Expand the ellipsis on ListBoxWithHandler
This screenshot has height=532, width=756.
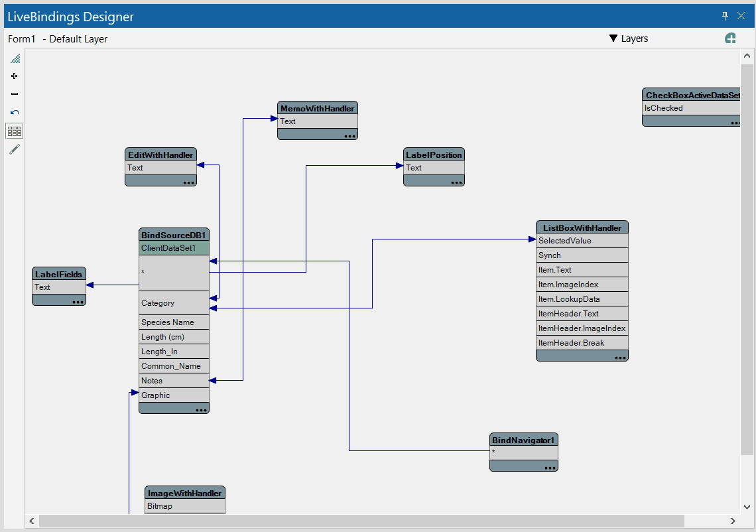tap(621, 356)
